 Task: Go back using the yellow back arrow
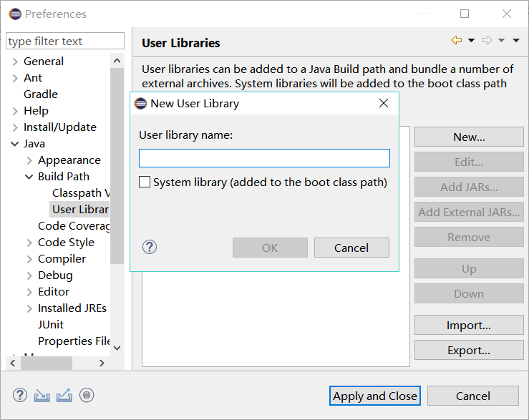coord(456,41)
